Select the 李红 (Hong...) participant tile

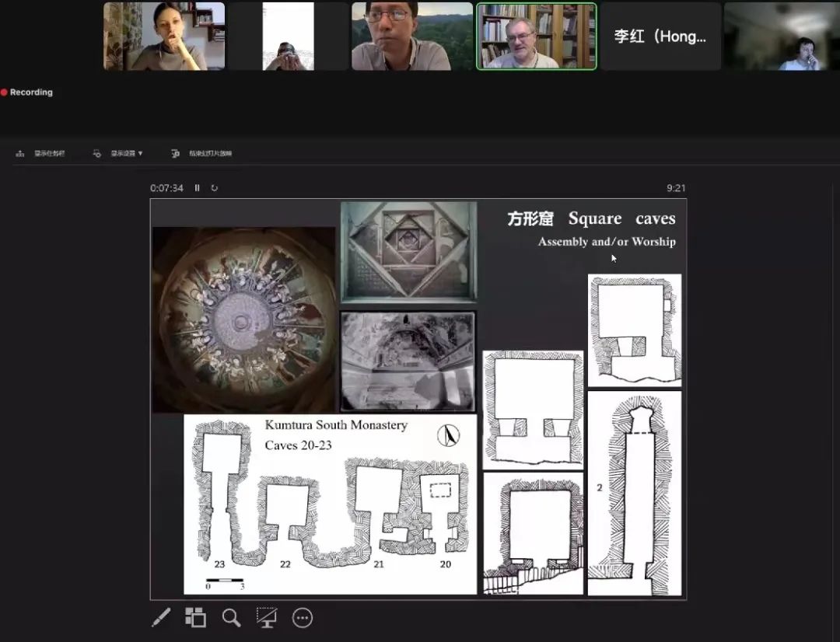(660, 37)
